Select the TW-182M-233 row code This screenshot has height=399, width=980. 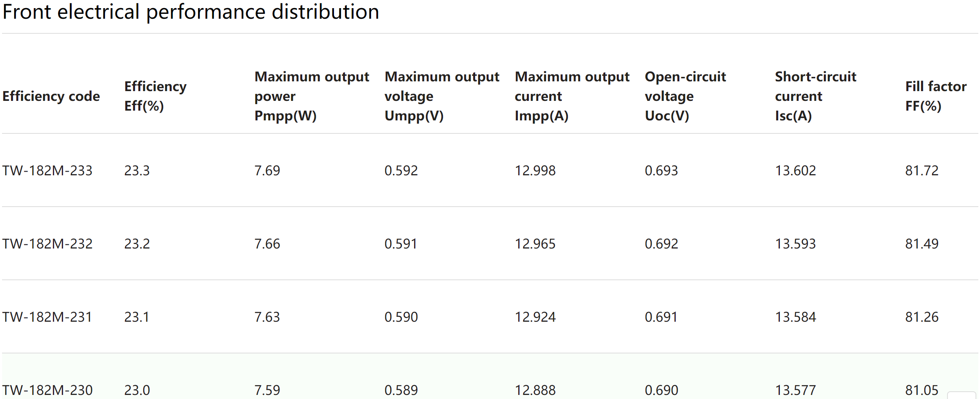[48, 170]
